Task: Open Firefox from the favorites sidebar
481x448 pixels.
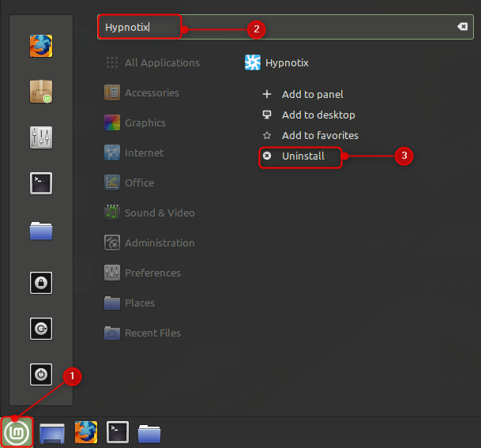Action: tap(41, 46)
